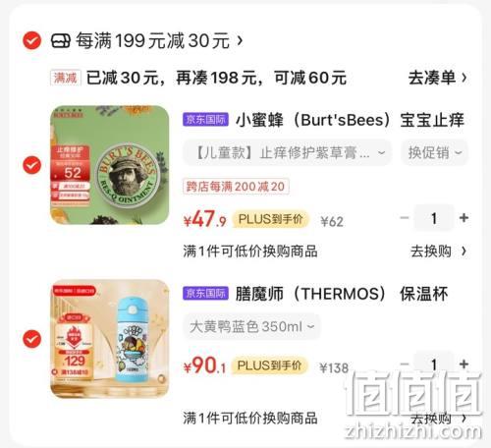Screen dimensions: 491x448
Task: Decrease Burt's Bees quantity with minus icon
Action: tap(405, 218)
